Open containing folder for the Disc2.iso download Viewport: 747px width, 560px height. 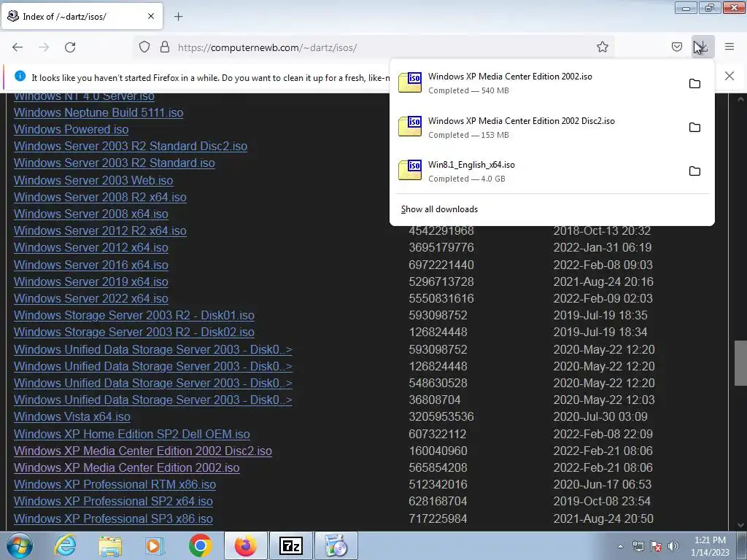click(x=694, y=127)
